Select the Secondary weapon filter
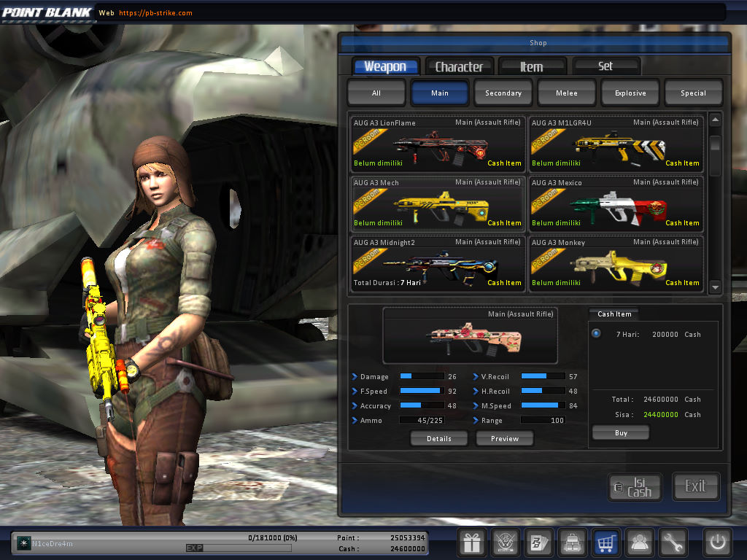 click(x=503, y=93)
